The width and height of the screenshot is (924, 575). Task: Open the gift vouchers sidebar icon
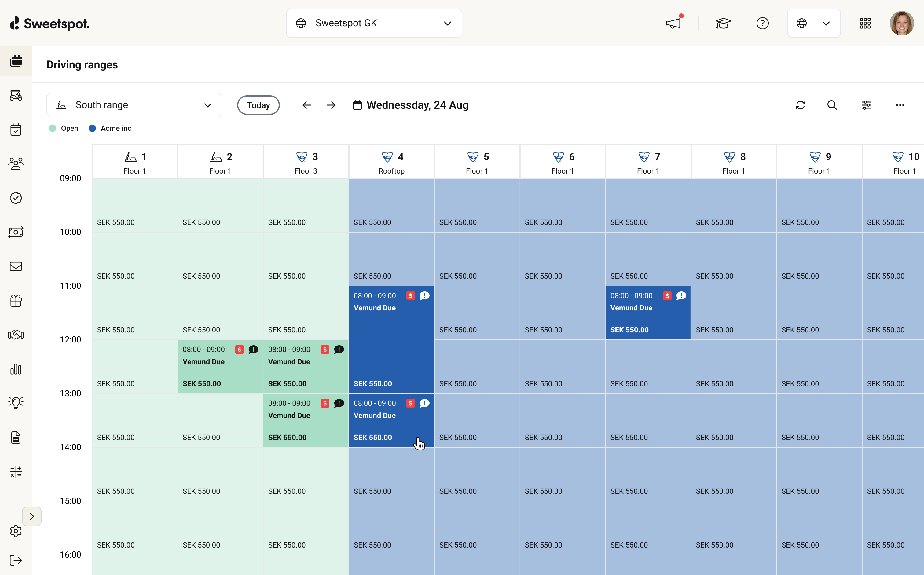click(x=16, y=301)
